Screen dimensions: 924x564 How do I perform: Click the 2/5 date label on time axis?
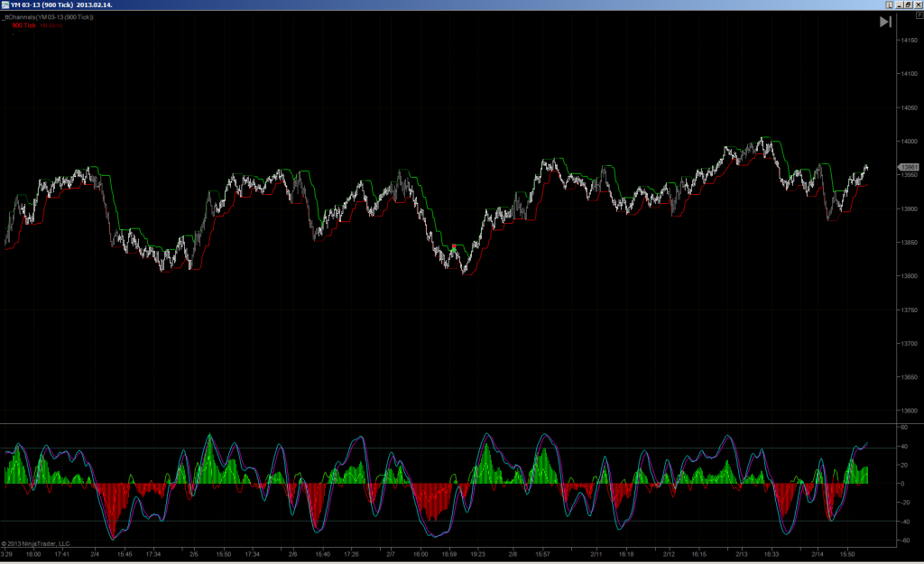[x=194, y=554]
